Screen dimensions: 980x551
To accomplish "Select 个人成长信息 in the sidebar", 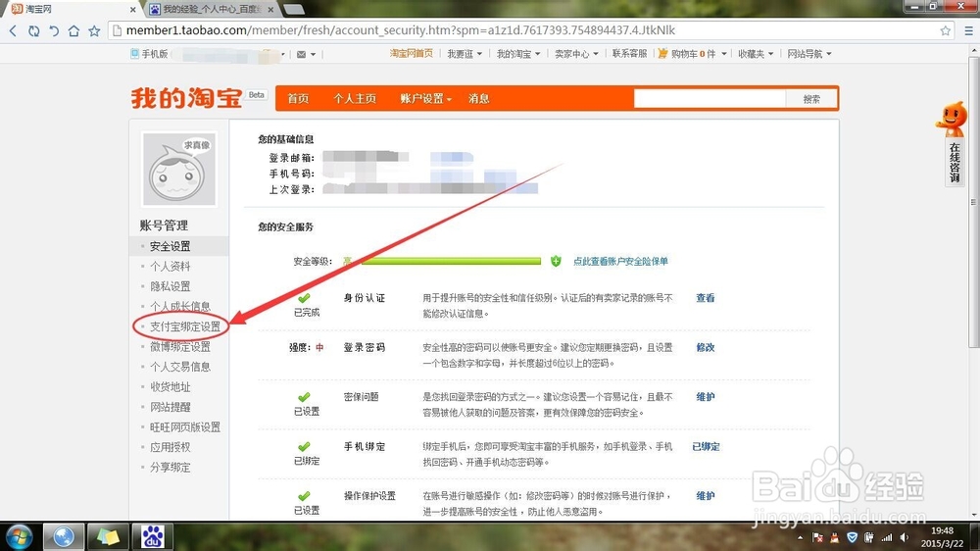I will (180, 307).
